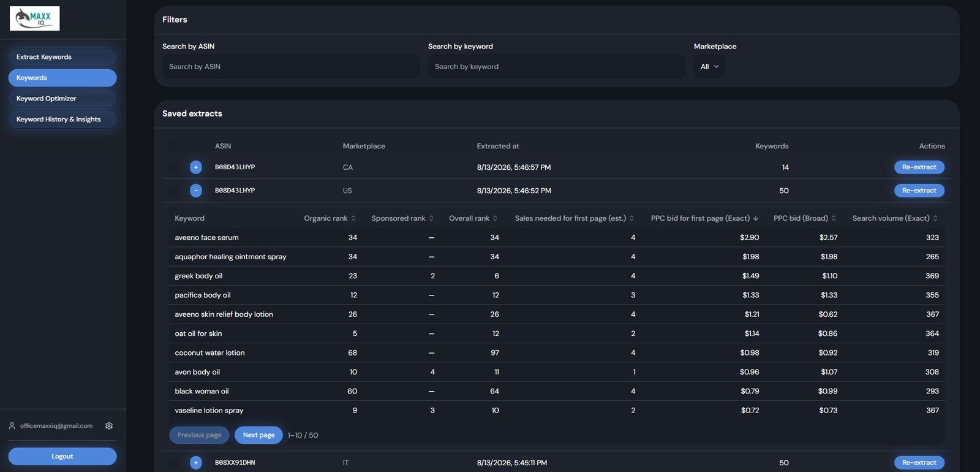
Task: Click keyword 'greek body oil'
Action: pos(198,276)
